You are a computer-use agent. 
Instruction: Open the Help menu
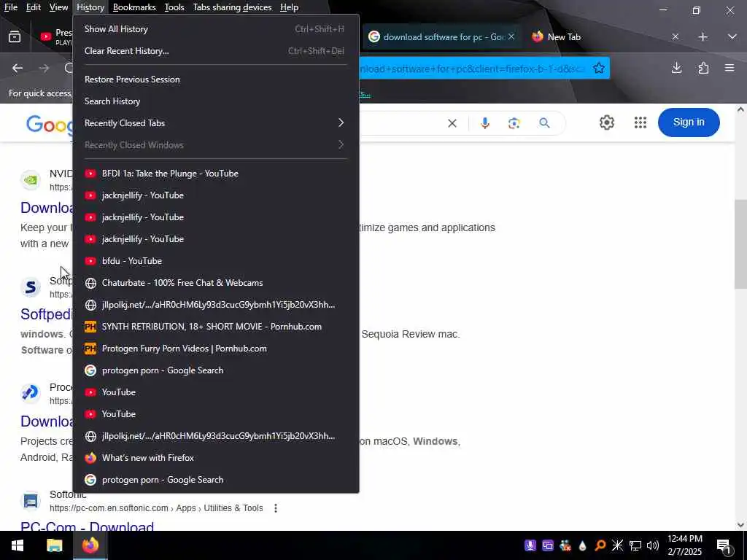pos(289,7)
